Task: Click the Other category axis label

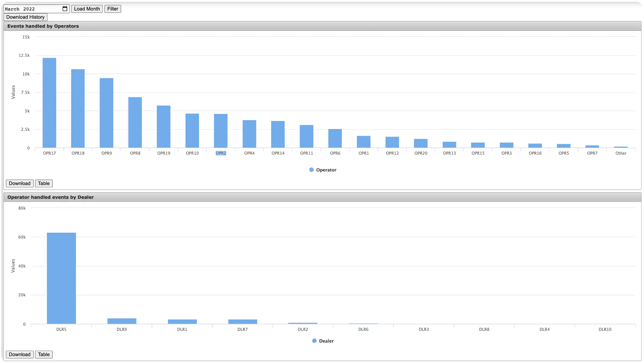Action: coord(621,153)
